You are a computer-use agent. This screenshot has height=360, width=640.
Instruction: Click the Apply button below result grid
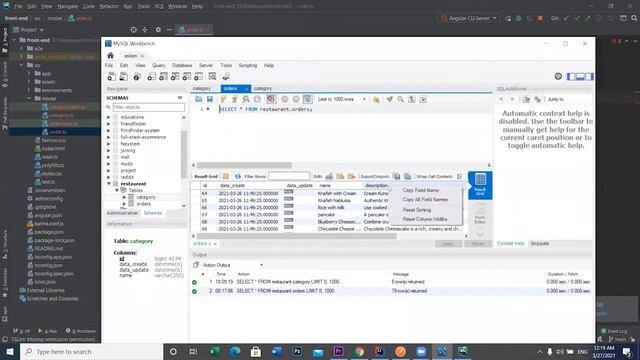pos(449,244)
